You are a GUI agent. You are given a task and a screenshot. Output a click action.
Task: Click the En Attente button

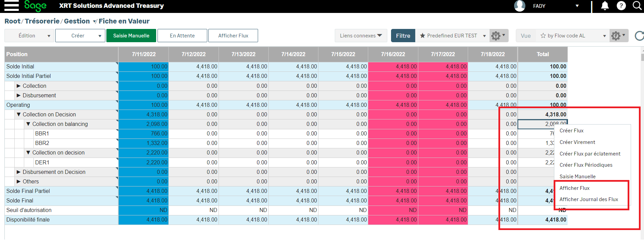[x=182, y=36]
